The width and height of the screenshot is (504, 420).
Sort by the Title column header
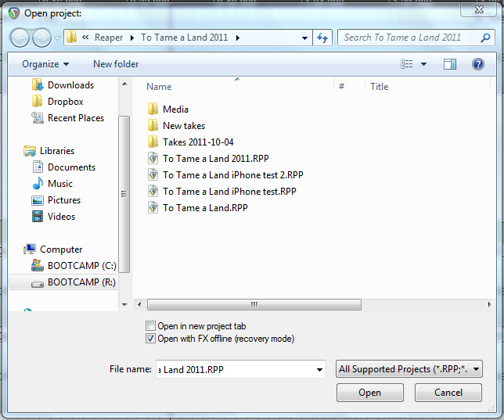(380, 87)
